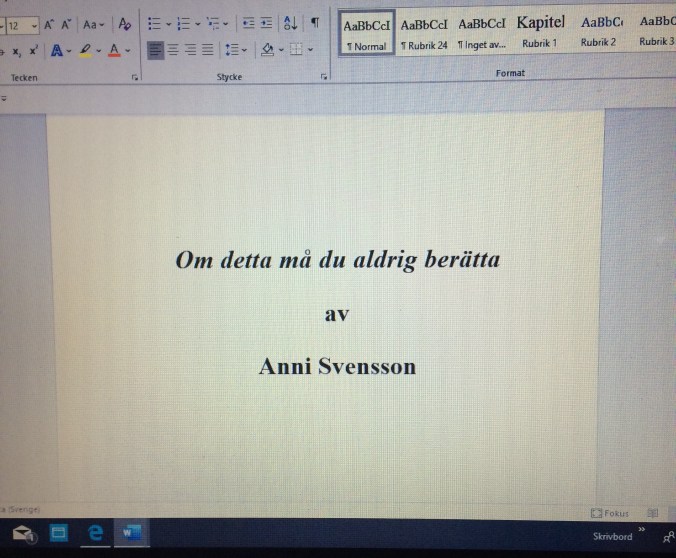Apply subscript formatting
The image size is (676, 558).
click(x=16, y=49)
